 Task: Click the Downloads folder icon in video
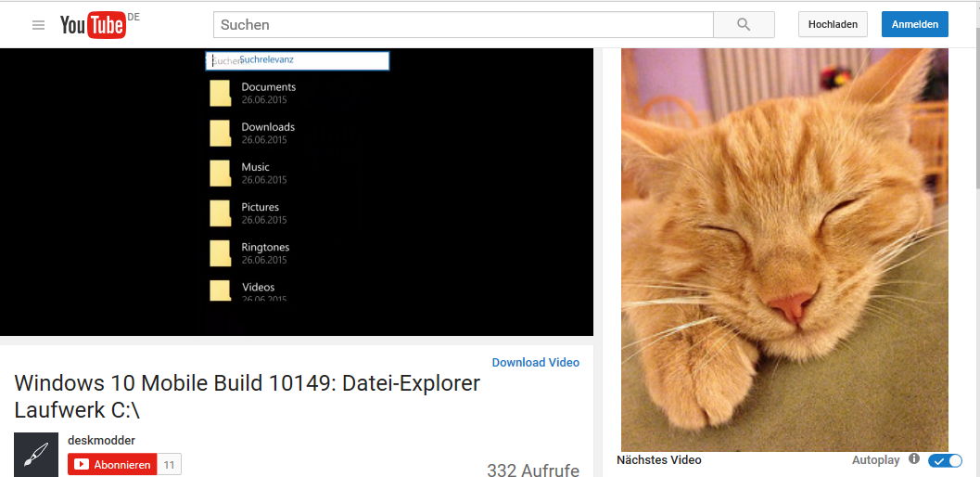(220, 134)
